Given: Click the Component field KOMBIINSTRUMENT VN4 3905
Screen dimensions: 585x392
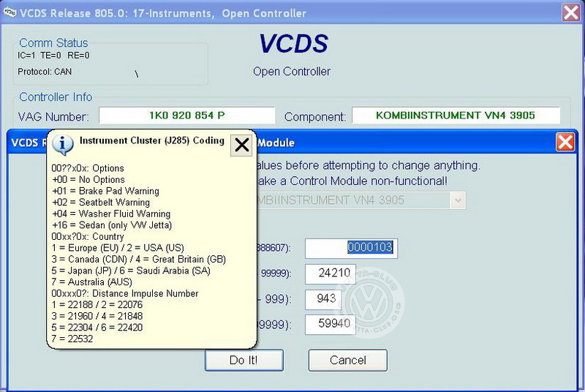Looking at the screenshot, I should [x=456, y=116].
